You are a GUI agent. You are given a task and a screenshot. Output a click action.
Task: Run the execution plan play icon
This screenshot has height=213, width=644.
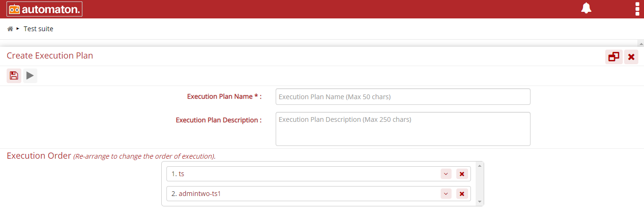pyautogui.click(x=30, y=76)
